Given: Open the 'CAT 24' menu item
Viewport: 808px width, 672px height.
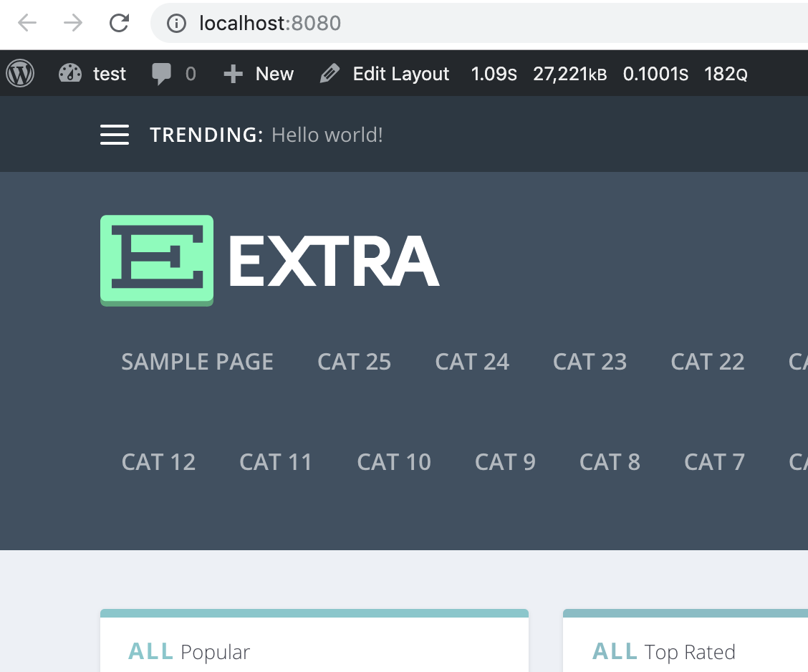Looking at the screenshot, I should pyautogui.click(x=472, y=362).
